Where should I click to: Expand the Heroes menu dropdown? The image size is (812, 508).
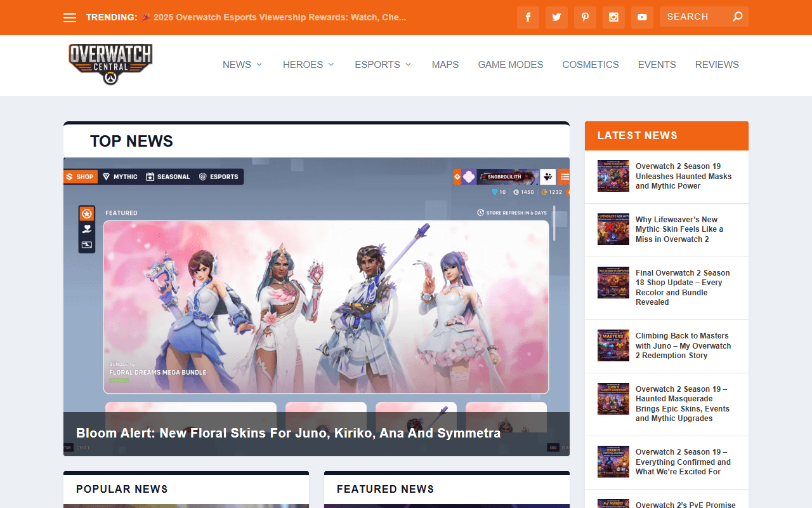point(308,65)
